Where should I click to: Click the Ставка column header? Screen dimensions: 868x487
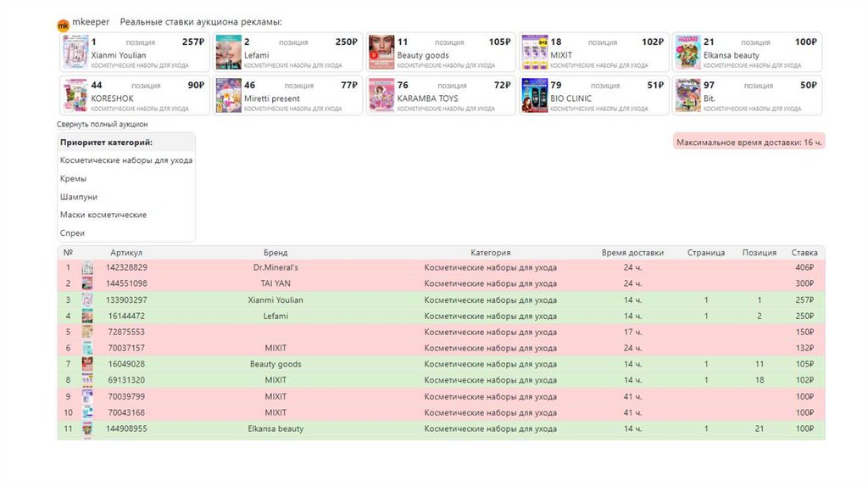[x=804, y=253]
